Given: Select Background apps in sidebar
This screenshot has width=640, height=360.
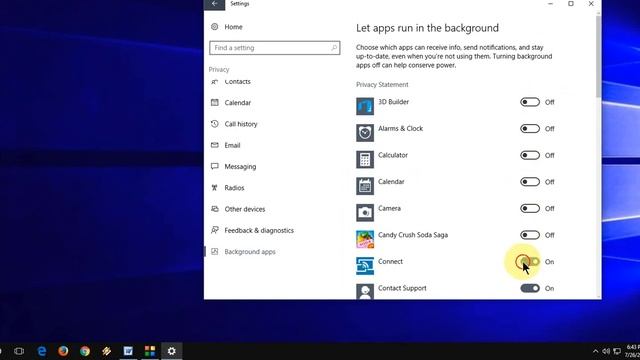Looking at the screenshot, I should [x=250, y=252].
